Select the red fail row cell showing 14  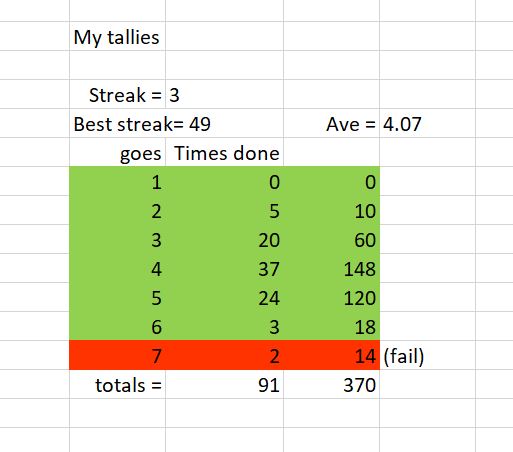[331, 355]
